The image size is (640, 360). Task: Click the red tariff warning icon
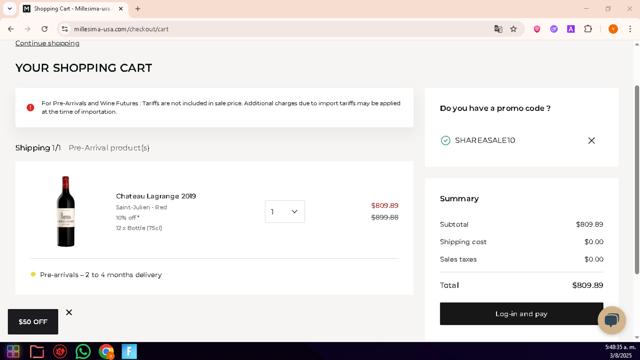point(30,107)
